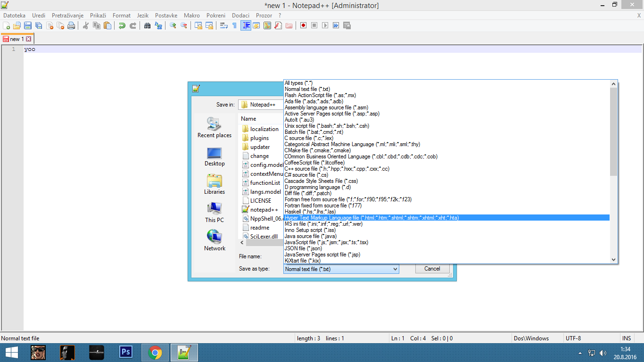644x362 pixels.
Task: Open Find with the binoculars icon
Action: click(x=148, y=25)
